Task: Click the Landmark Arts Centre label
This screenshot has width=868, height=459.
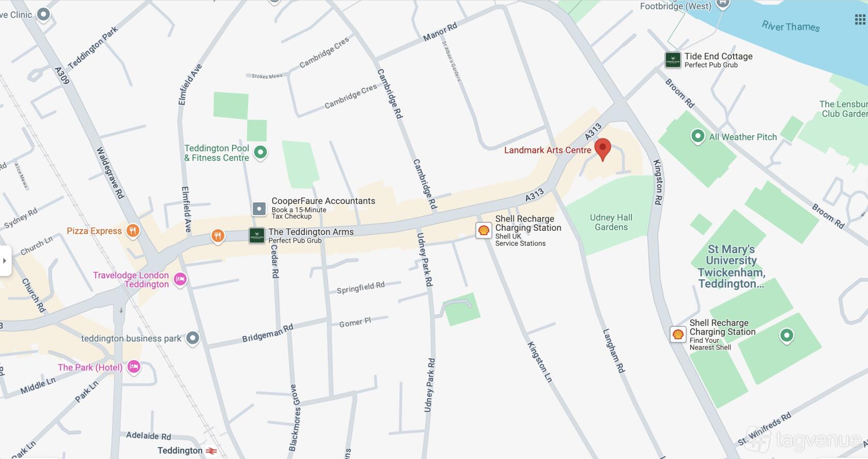Action: tap(548, 150)
